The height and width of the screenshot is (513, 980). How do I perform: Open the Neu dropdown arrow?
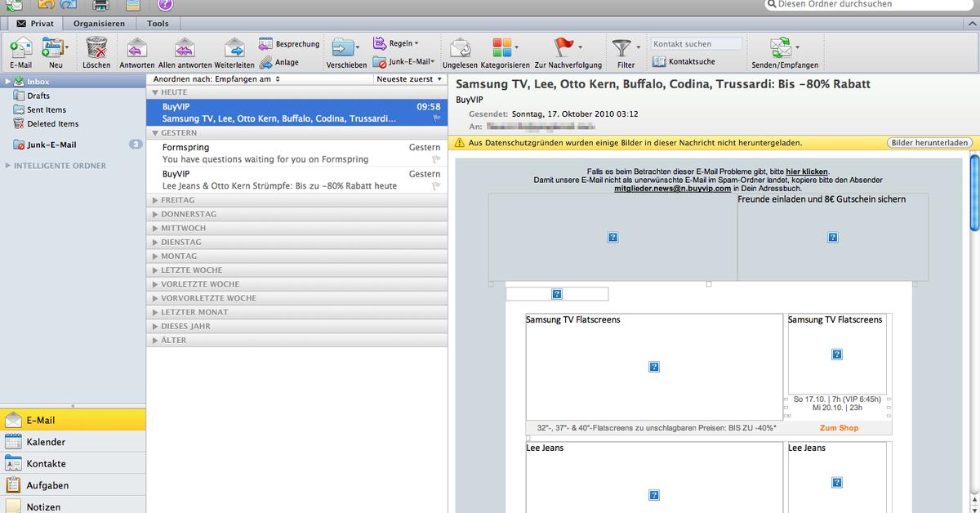pos(68,47)
